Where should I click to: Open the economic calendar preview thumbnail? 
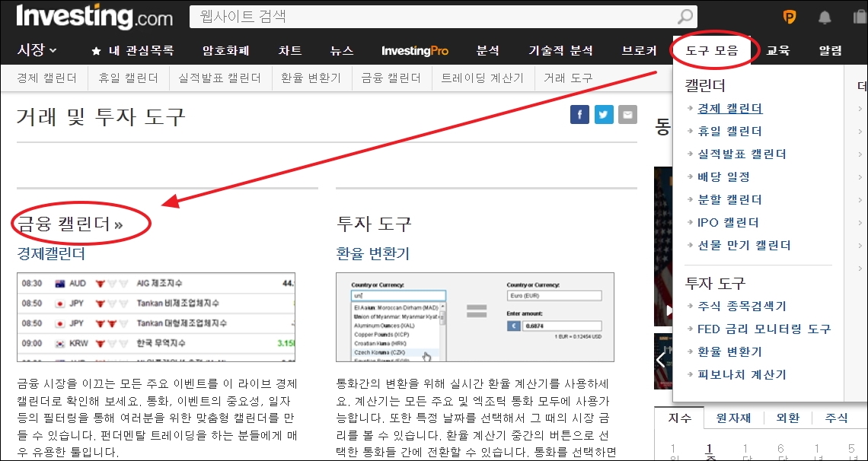[156, 317]
